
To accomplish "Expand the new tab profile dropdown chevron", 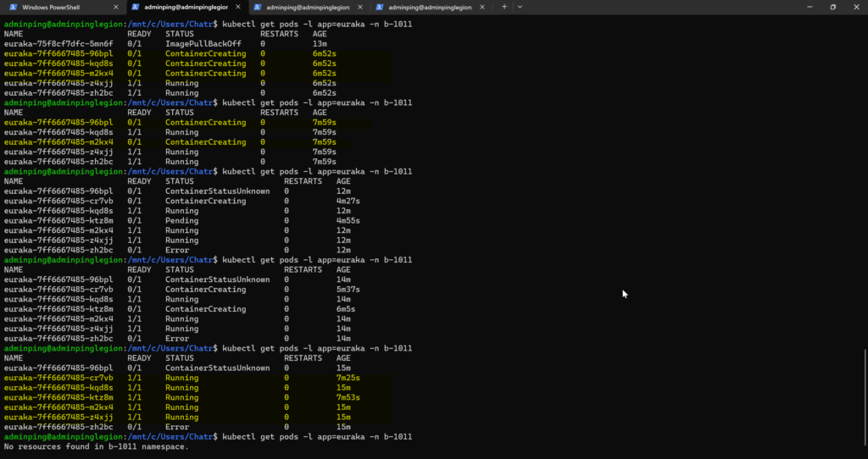I will coord(520,7).
